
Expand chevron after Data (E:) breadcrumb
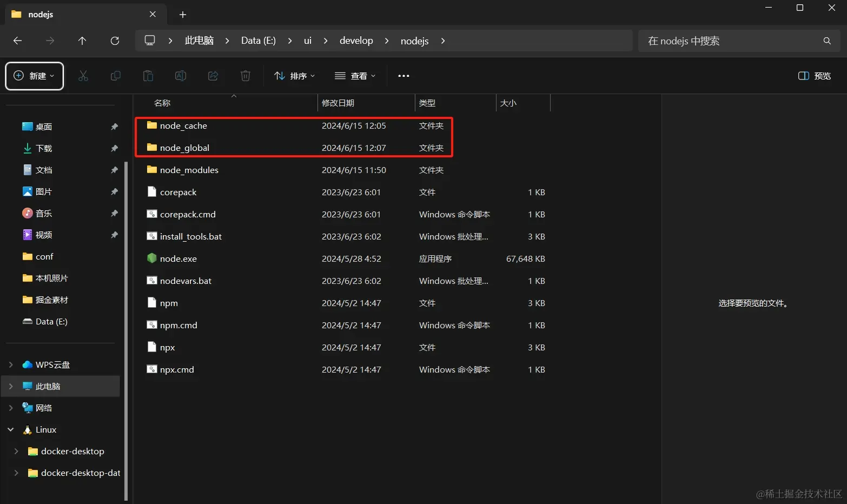(x=290, y=41)
